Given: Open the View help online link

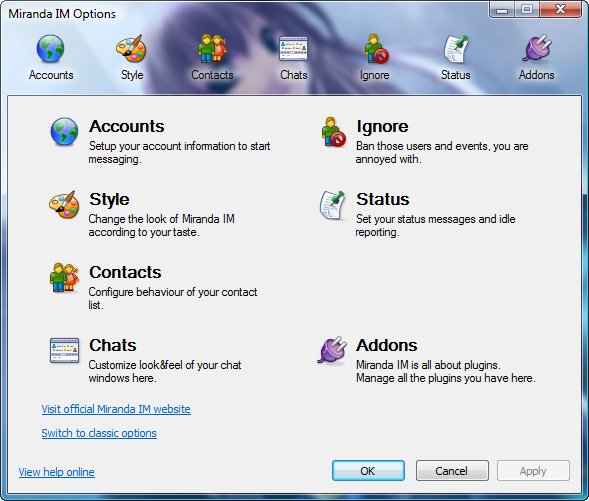Looking at the screenshot, I should pyautogui.click(x=57, y=472).
